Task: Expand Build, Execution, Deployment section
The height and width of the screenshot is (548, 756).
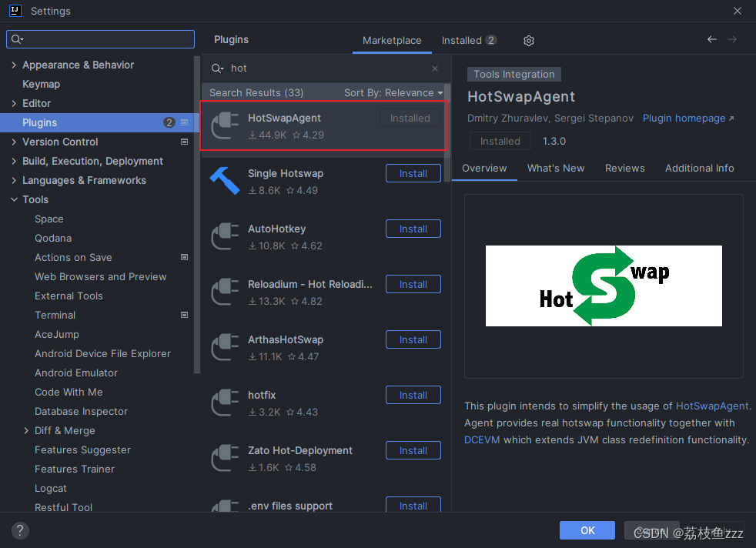Action: [14, 161]
